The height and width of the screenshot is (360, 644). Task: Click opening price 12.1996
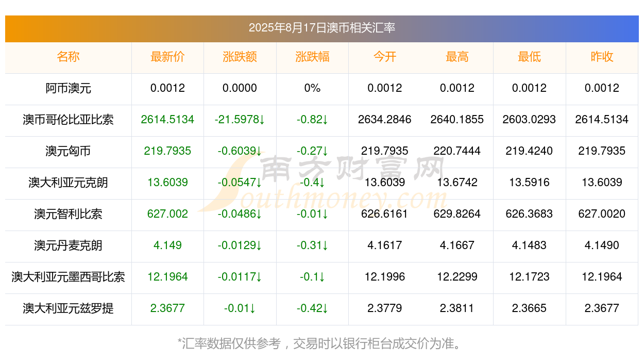[385, 277]
